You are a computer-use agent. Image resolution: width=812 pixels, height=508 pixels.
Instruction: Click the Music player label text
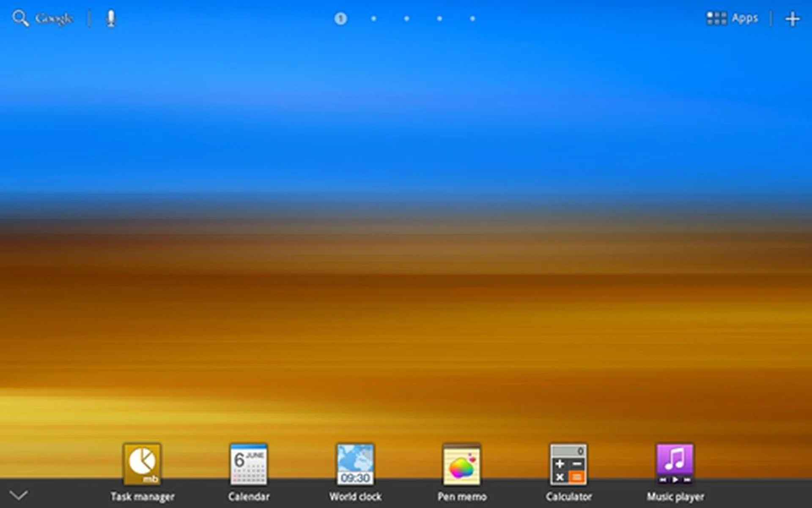tap(675, 497)
